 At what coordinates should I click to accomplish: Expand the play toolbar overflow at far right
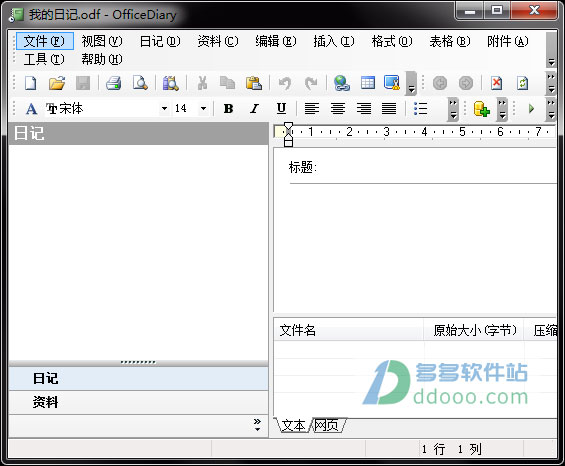(x=551, y=109)
